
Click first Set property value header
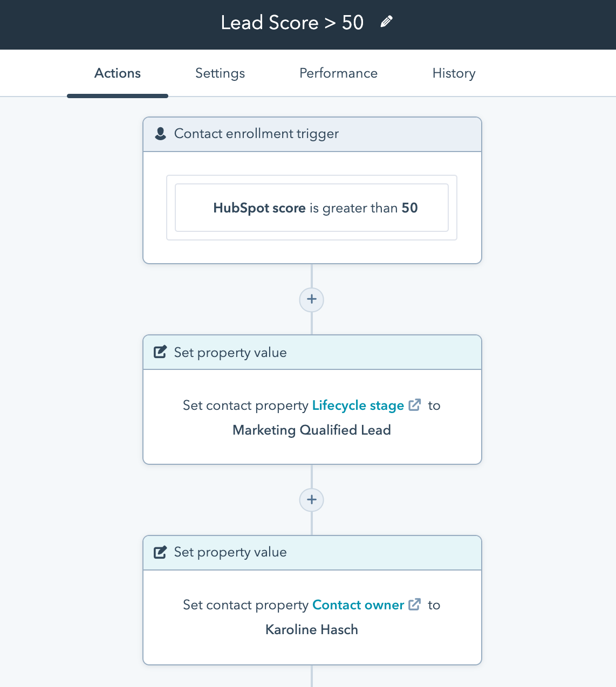(312, 353)
